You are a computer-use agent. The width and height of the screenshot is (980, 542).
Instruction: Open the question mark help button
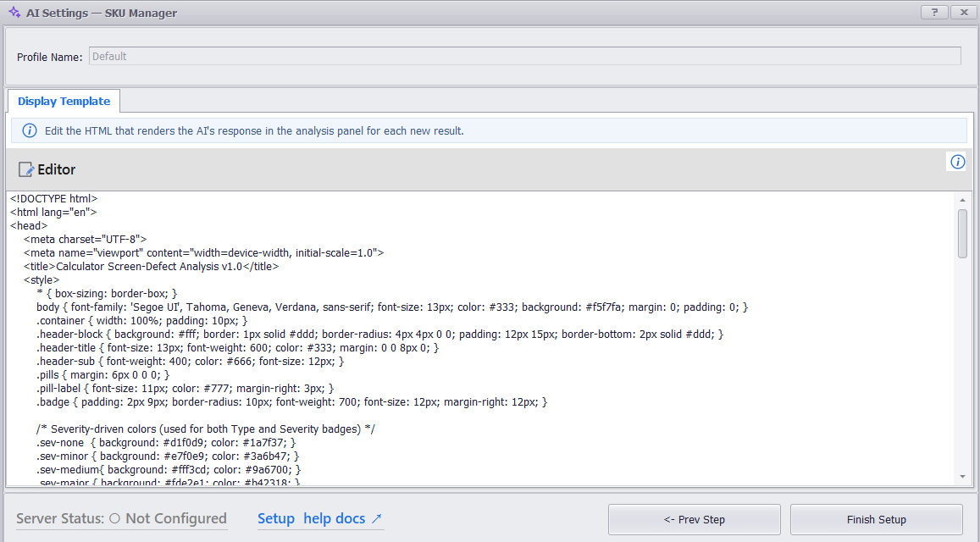[x=934, y=13]
